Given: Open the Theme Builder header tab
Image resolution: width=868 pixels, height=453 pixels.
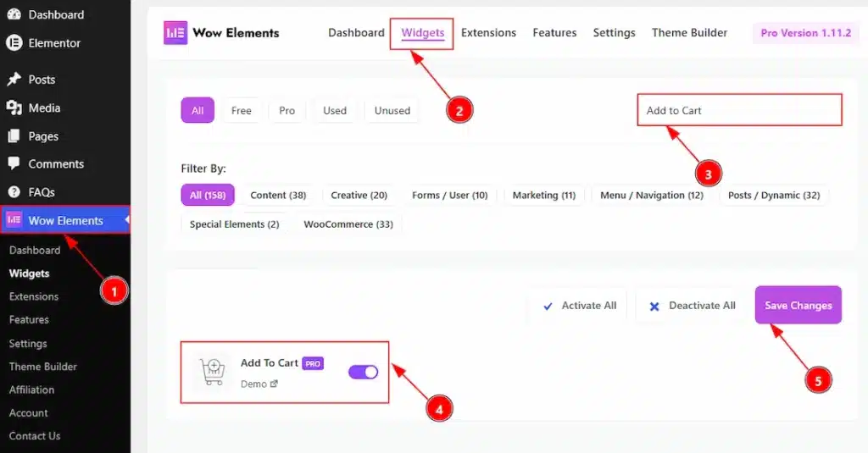Looking at the screenshot, I should click(689, 33).
